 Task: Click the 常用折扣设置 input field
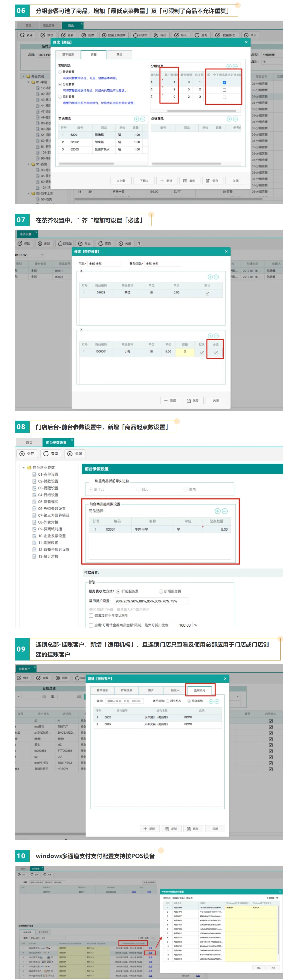(151, 601)
